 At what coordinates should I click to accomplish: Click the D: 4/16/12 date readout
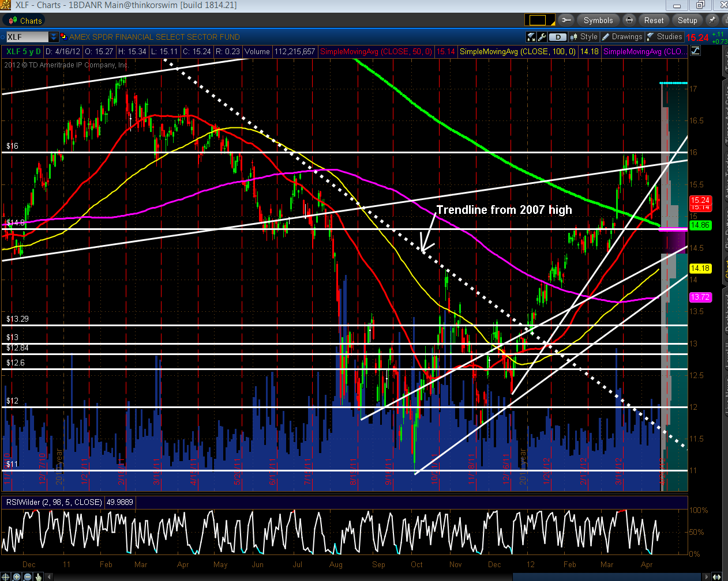(x=63, y=51)
